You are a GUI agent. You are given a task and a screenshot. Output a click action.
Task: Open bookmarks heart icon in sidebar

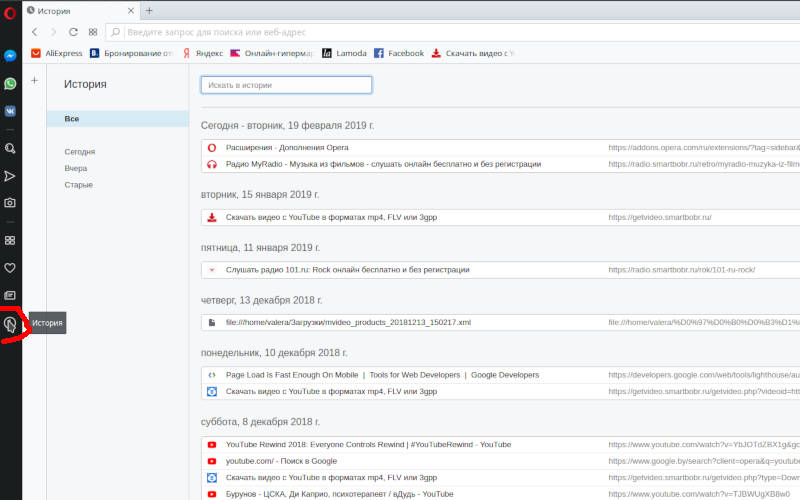coord(10,268)
